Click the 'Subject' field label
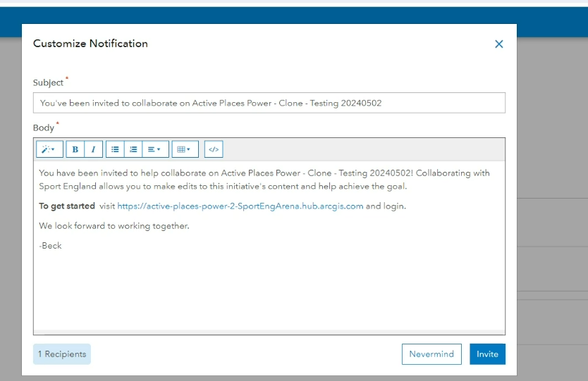This screenshot has height=381, width=588. click(x=48, y=83)
